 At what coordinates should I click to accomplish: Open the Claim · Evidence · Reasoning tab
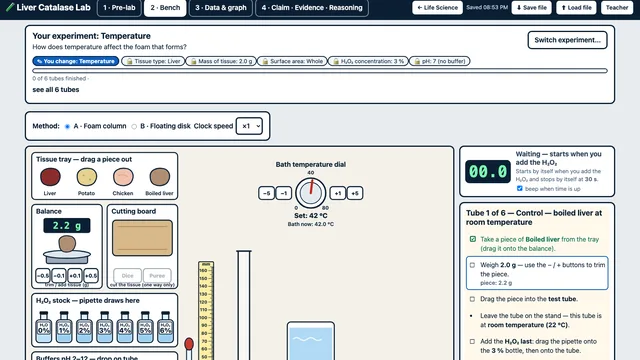312,8
